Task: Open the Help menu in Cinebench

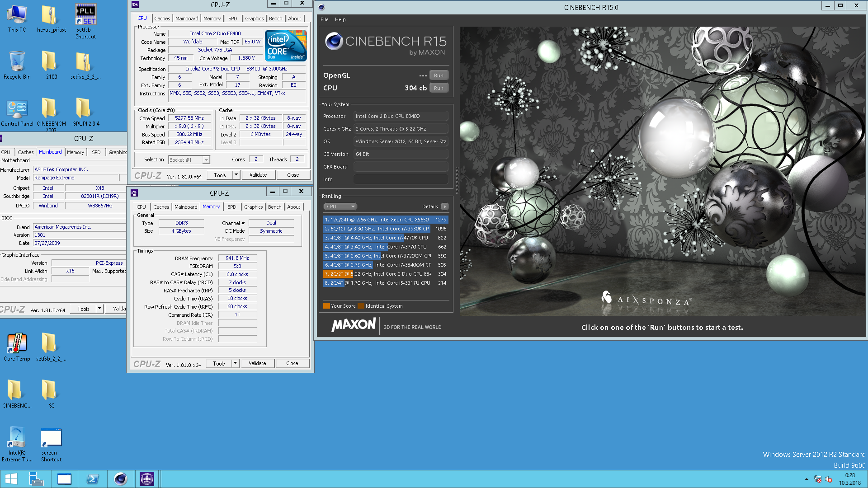Action: (x=340, y=19)
